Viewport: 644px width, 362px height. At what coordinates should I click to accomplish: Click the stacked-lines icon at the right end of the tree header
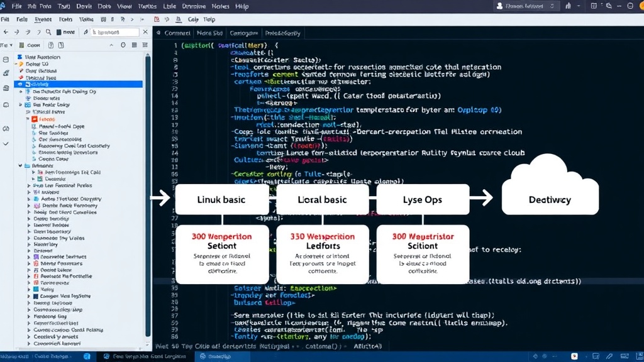pyautogui.click(x=145, y=45)
